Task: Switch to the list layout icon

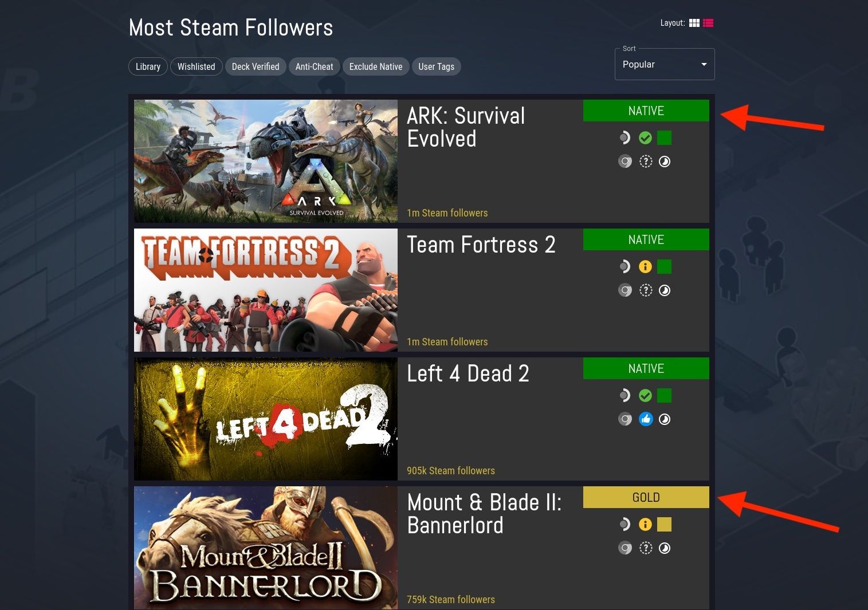Action: point(708,23)
